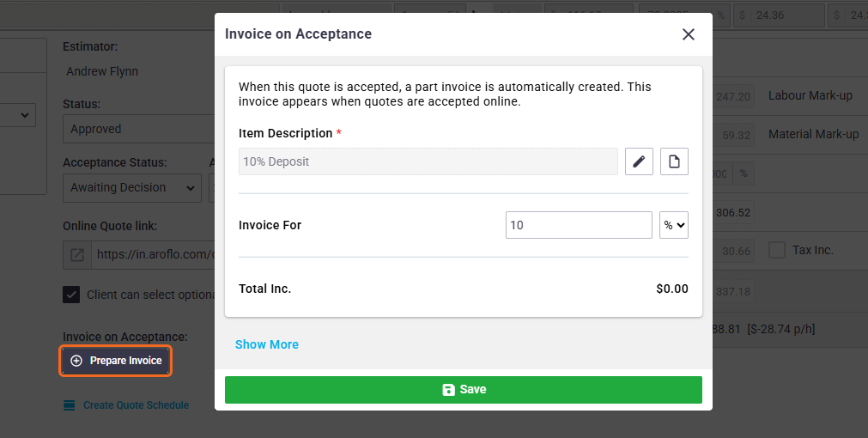Screen dimensions: 868x438
Task: Click the Create Quote Schedule list icon
Action: pyautogui.click(x=70, y=405)
